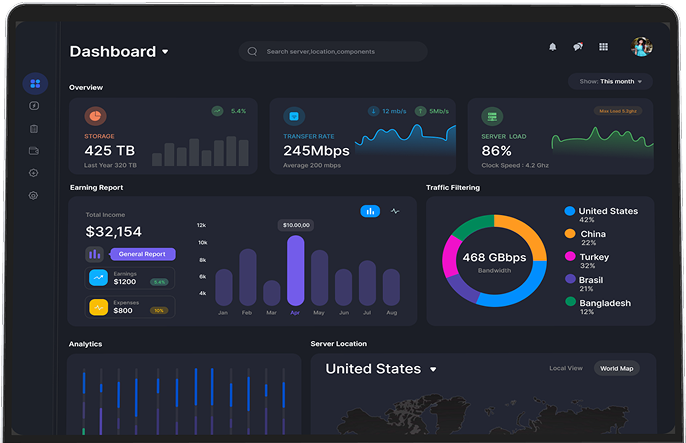686x443 pixels.
Task: Open the dashboard grid icon in sidebar
Action: click(35, 84)
